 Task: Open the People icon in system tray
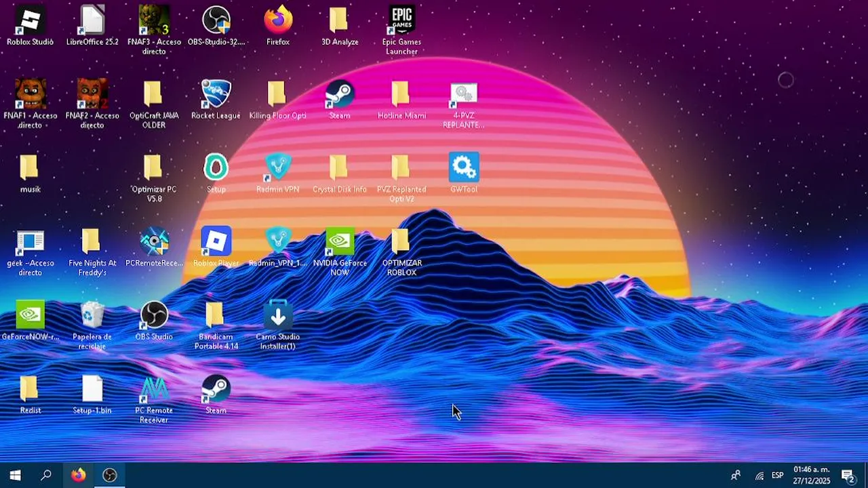click(736, 475)
